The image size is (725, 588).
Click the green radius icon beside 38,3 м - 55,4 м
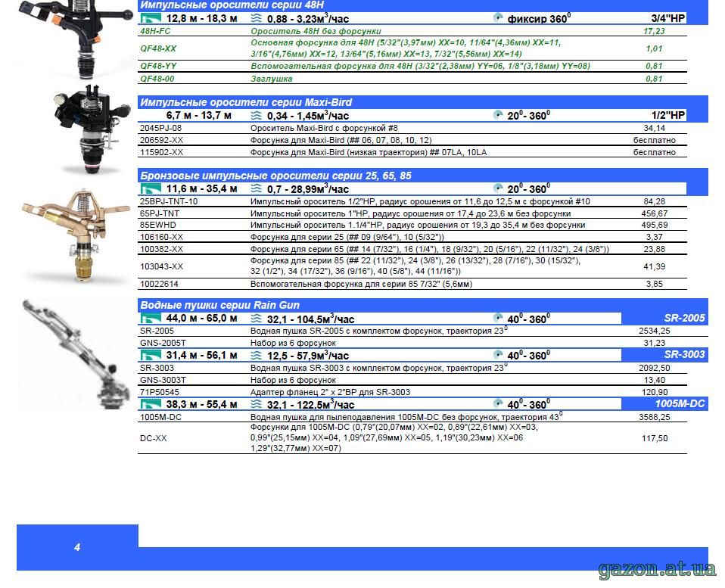click(151, 404)
